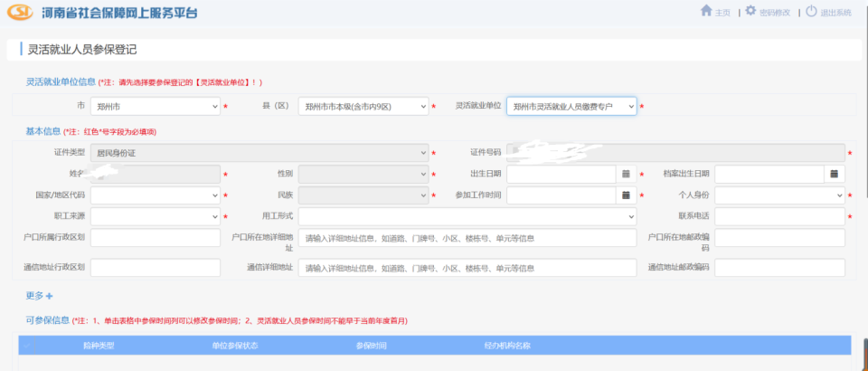Open calendar icon for 出生日期
This screenshot has height=371, width=868.
point(626,174)
